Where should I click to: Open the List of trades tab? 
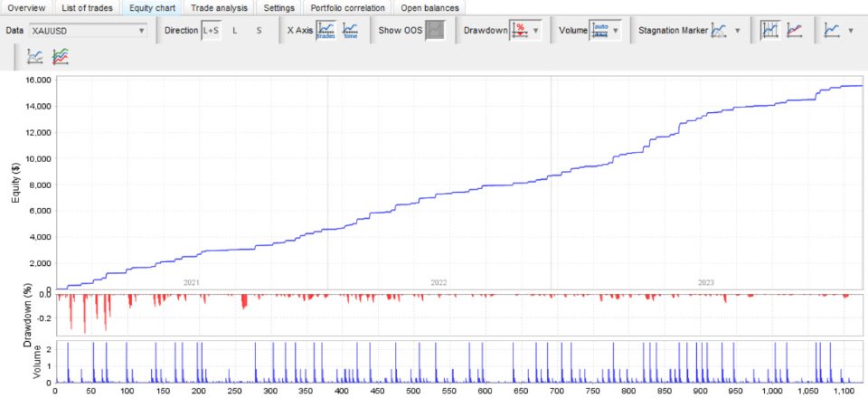(87, 8)
